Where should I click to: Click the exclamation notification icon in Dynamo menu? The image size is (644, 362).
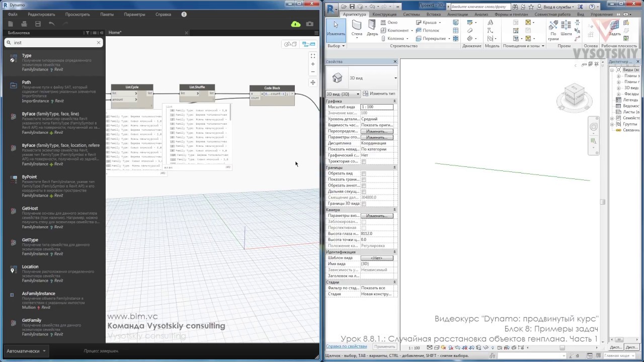click(184, 14)
